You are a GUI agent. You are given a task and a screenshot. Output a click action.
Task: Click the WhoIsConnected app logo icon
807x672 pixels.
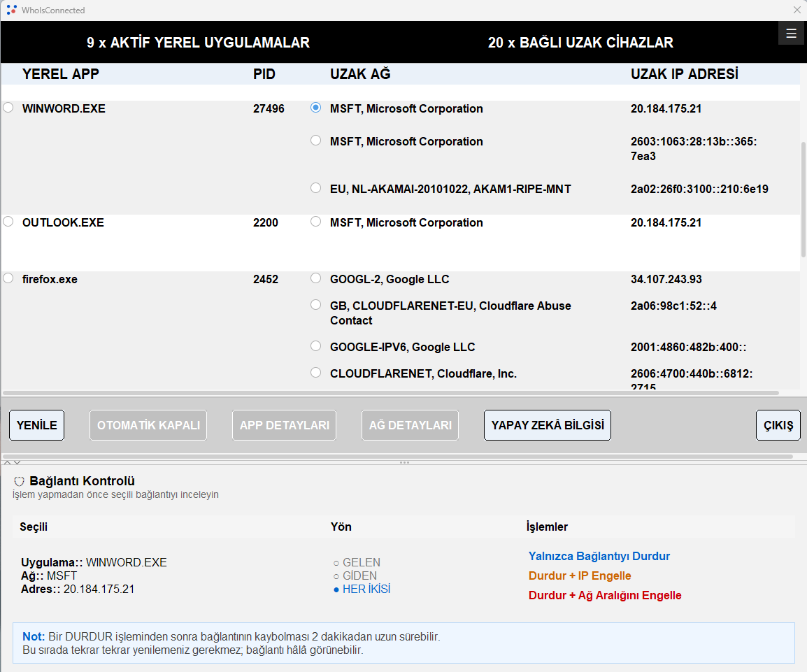(x=11, y=10)
